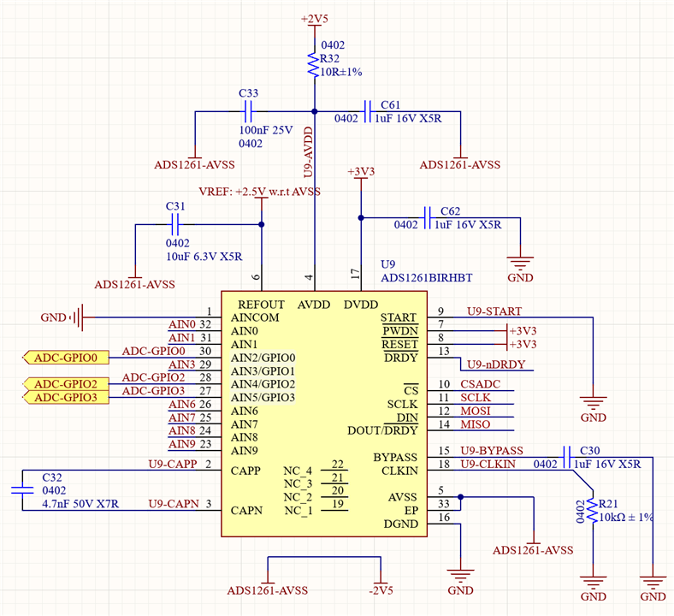
Task: Select the C32 capacitor symbol
Action: [x=22, y=490]
